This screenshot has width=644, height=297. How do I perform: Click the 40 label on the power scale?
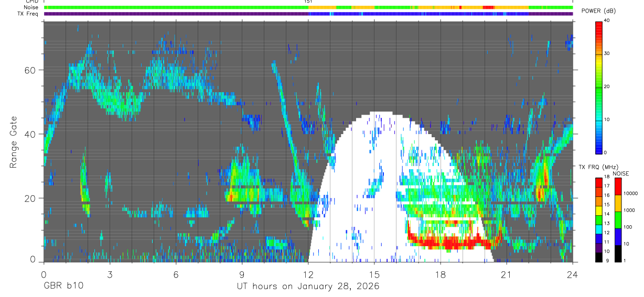606,20
